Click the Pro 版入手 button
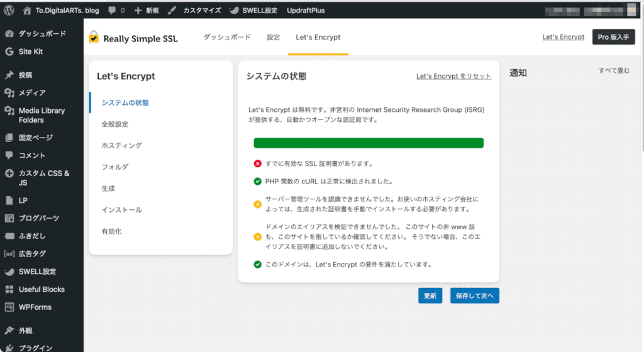Viewport: 644px width, 352px height. coord(614,37)
